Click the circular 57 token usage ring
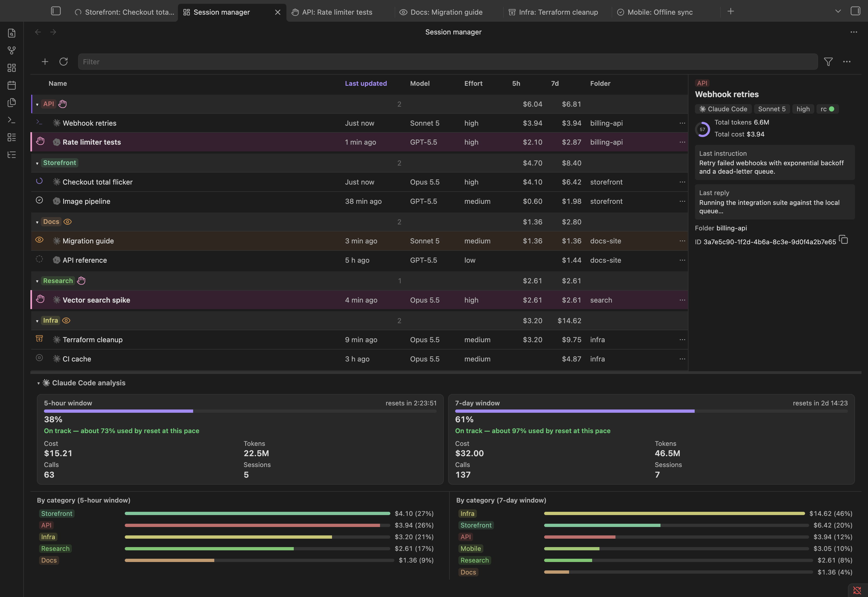The height and width of the screenshot is (597, 868). [702, 129]
